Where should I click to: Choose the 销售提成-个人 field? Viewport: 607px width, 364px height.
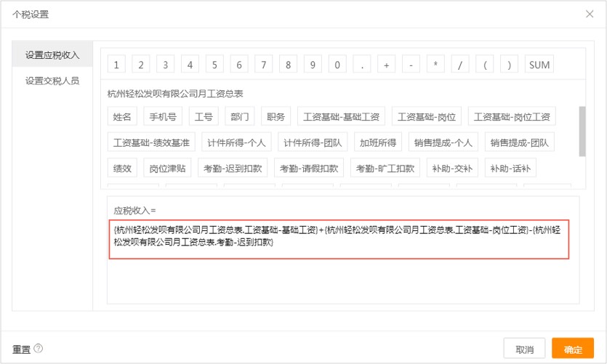click(x=443, y=142)
